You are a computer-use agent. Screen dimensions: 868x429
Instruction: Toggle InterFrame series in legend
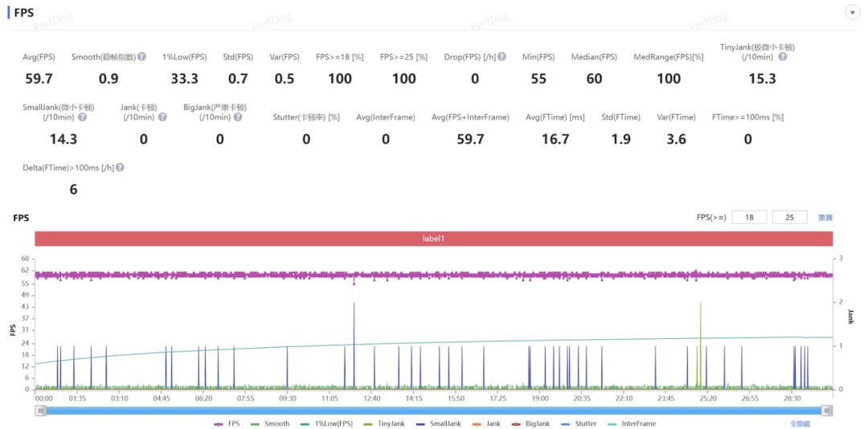[632, 423]
